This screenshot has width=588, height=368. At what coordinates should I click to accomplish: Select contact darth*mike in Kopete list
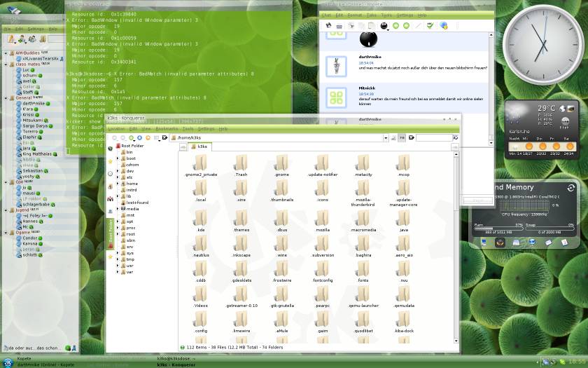click(x=34, y=104)
